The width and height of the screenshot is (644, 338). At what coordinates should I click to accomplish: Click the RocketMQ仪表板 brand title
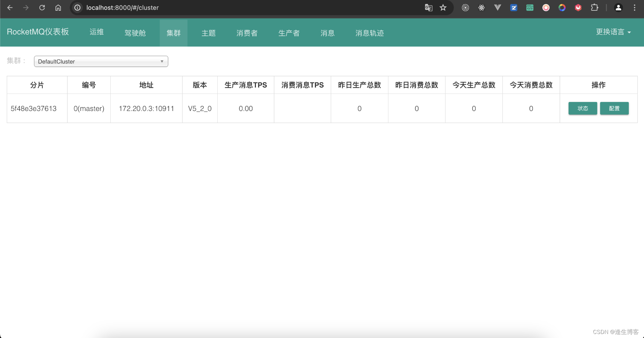38,32
